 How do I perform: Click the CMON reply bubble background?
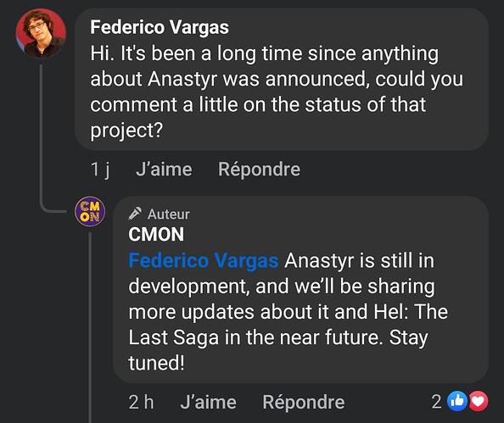[301, 290]
